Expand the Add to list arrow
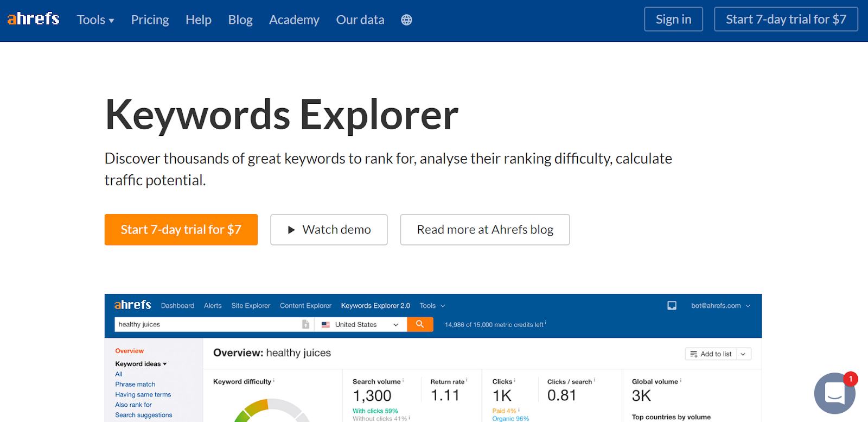The width and height of the screenshot is (868, 422). point(743,354)
